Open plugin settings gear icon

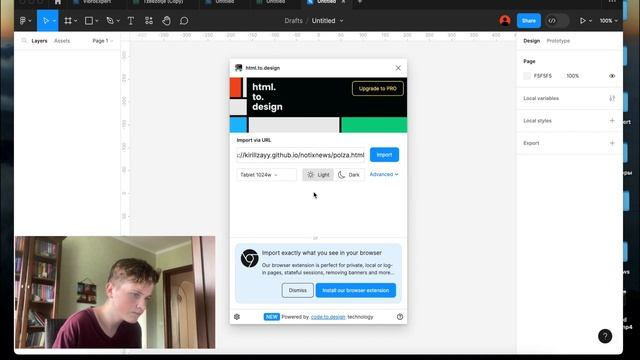237,317
